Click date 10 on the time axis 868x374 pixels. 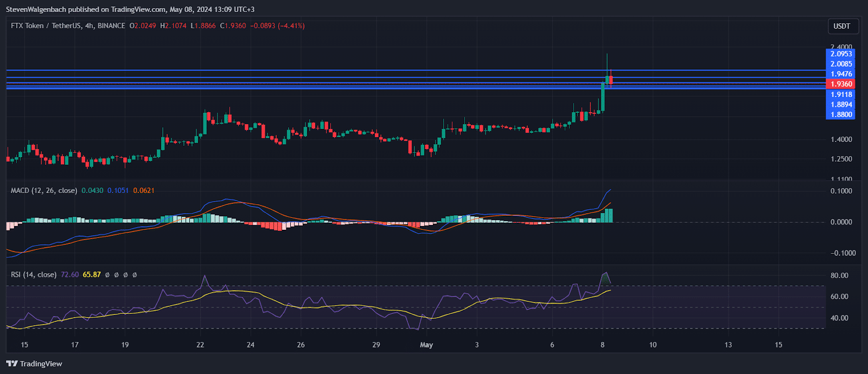(x=653, y=345)
